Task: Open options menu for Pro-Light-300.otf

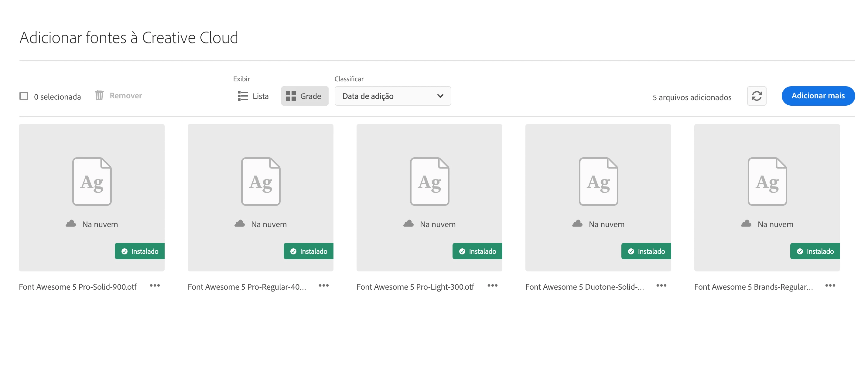Action: click(492, 286)
